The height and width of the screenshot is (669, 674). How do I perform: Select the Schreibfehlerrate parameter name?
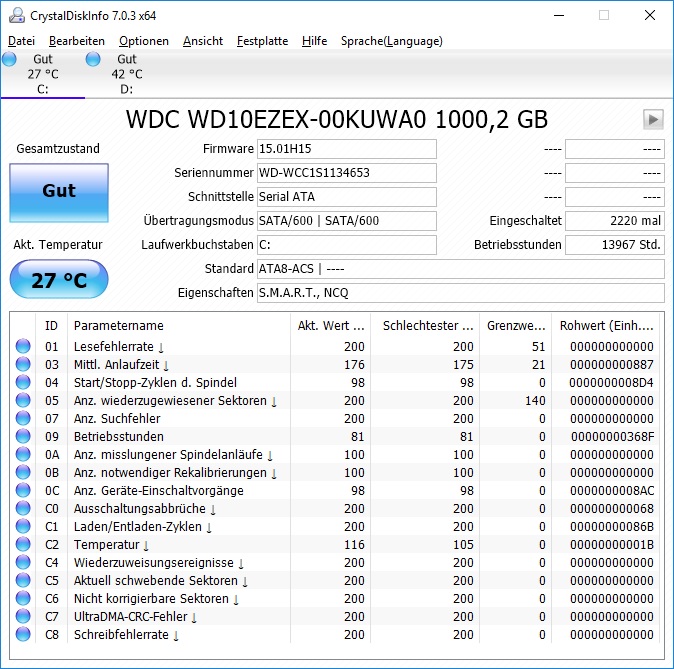click(x=126, y=635)
